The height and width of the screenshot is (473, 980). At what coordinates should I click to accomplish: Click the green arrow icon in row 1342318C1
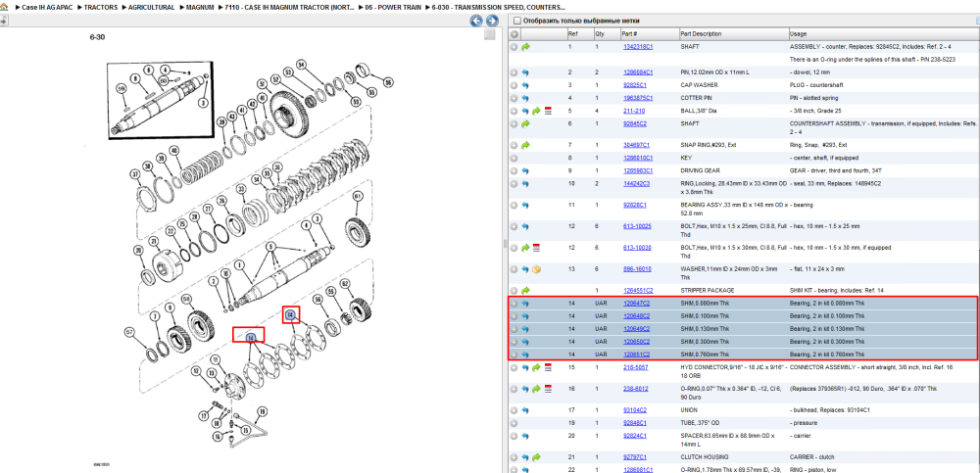click(x=525, y=46)
